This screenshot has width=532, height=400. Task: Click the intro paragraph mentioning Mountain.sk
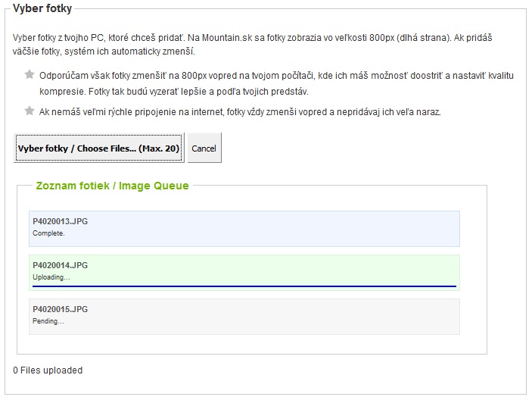(253, 45)
